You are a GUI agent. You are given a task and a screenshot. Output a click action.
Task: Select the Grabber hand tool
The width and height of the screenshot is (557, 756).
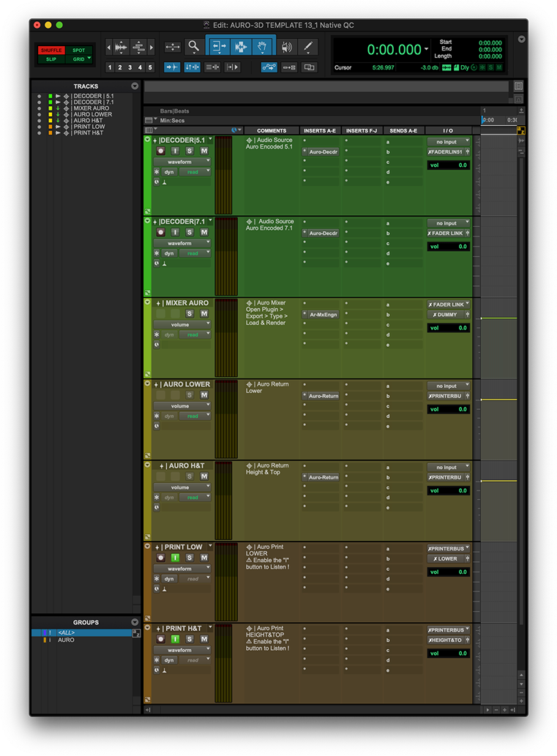(263, 46)
